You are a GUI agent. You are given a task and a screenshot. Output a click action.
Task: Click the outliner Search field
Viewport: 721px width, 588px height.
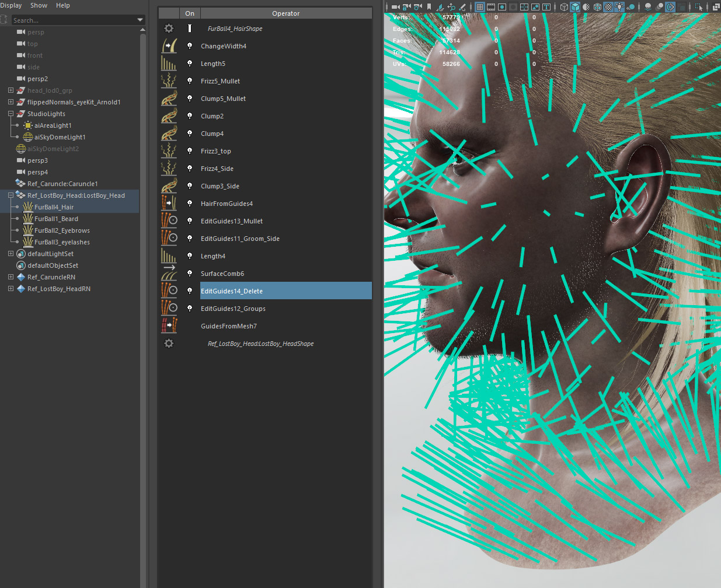pos(70,20)
